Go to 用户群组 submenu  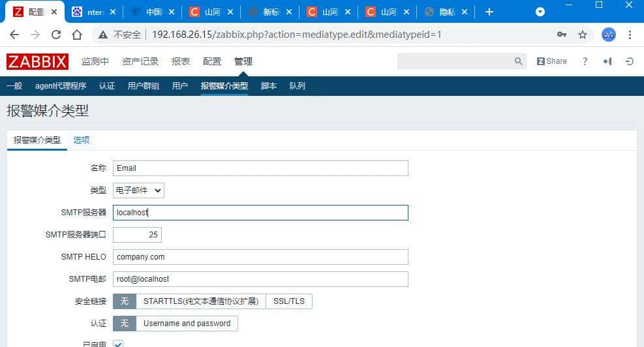tap(144, 86)
